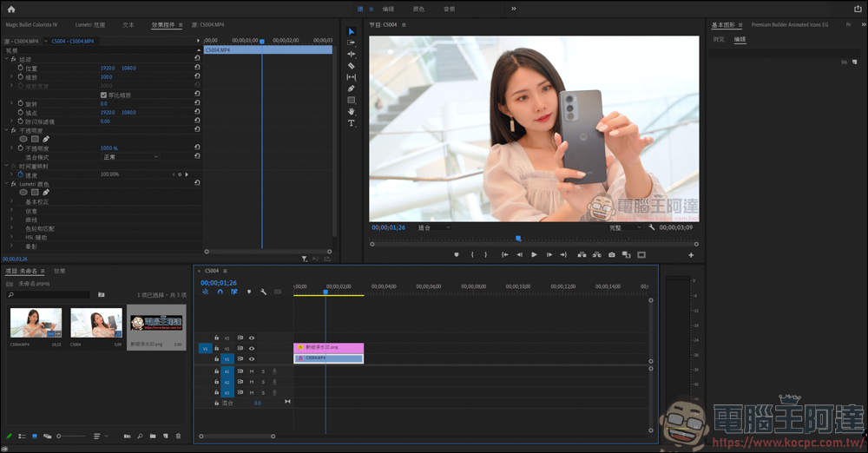Image resolution: width=868 pixels, height=453 pixels.
Task: Open the Audio workspace tab
Action: tap(449, 9)
